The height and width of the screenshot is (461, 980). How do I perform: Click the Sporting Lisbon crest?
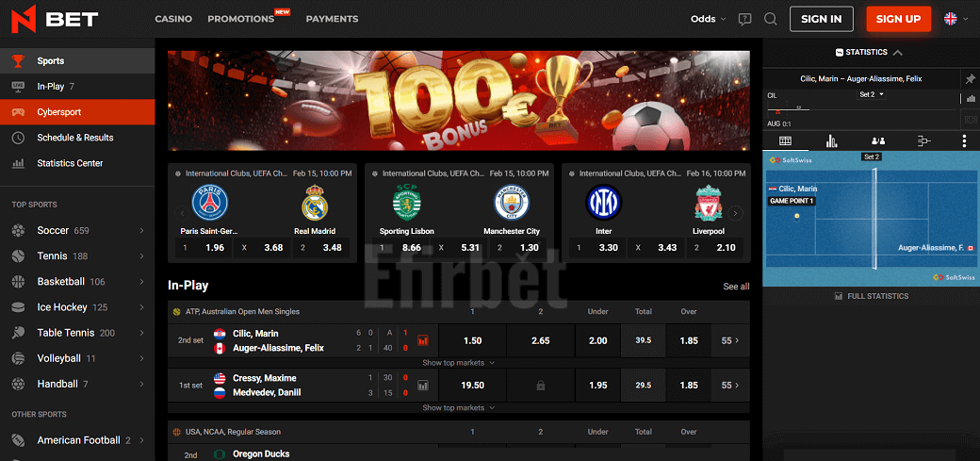[407, 203]
